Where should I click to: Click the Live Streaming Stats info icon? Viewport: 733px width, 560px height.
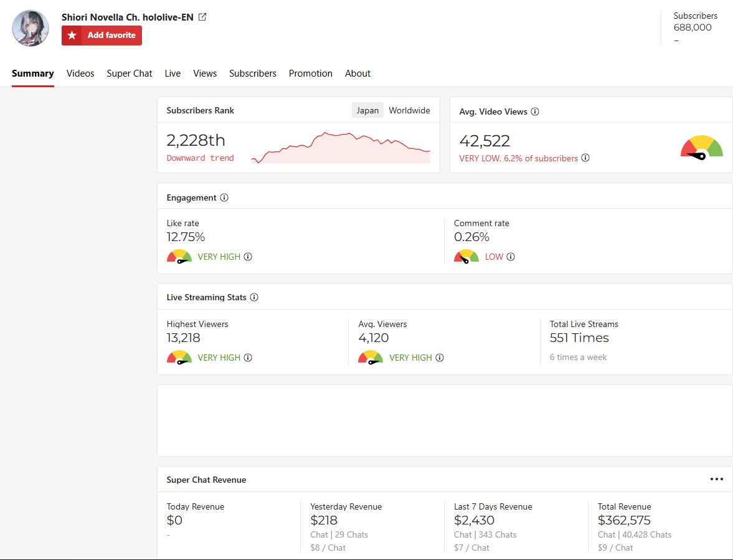(x=254, y=297)
